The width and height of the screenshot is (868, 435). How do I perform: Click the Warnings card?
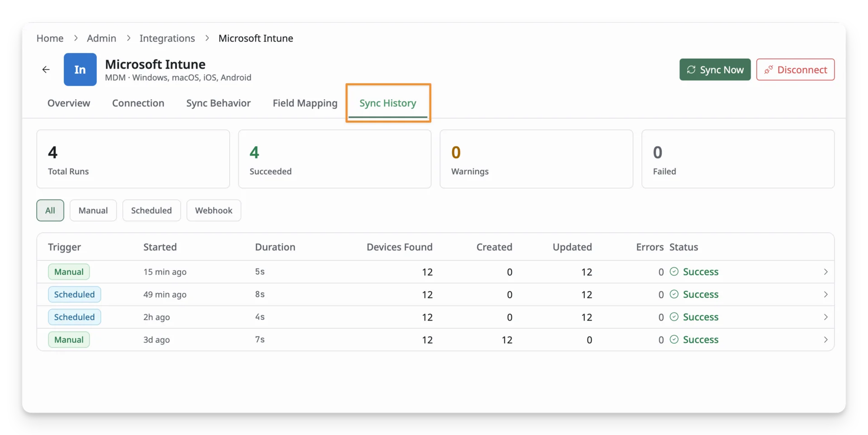(536, 159)
